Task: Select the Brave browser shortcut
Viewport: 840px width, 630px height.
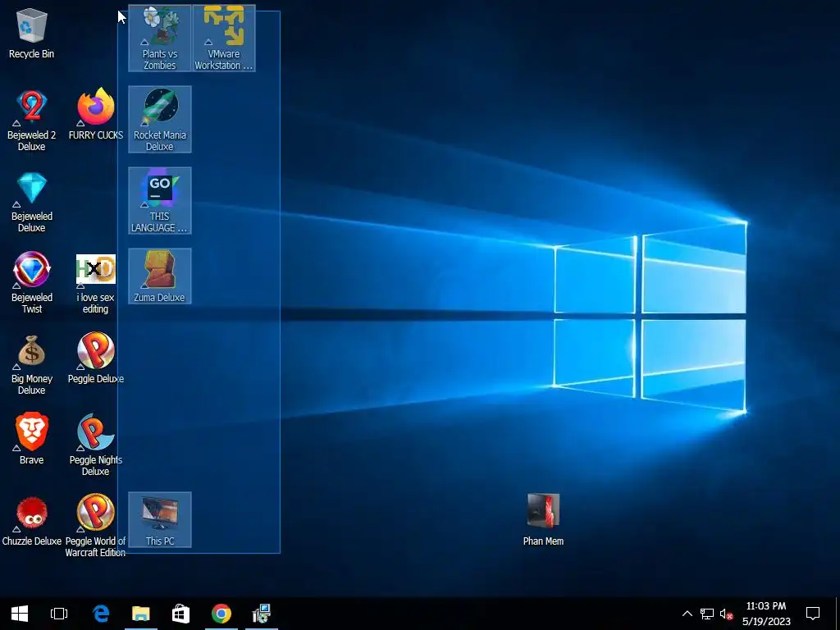Action: [32, 438]
